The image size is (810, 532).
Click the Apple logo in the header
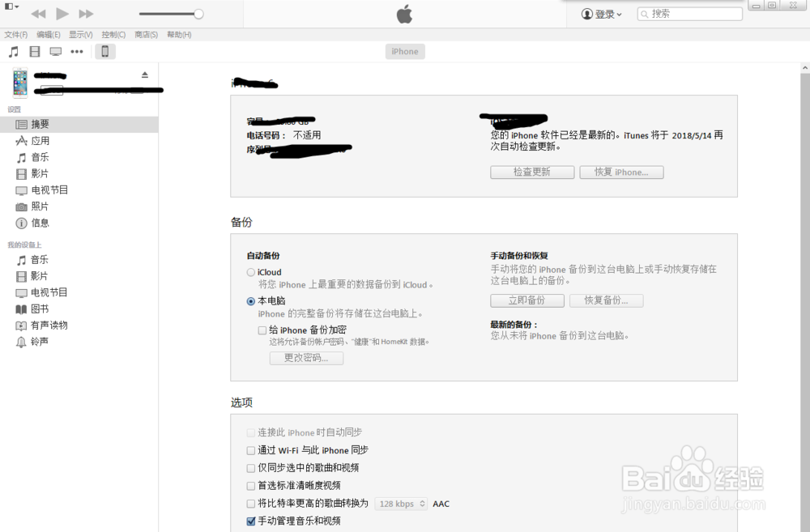coord(404,14)
